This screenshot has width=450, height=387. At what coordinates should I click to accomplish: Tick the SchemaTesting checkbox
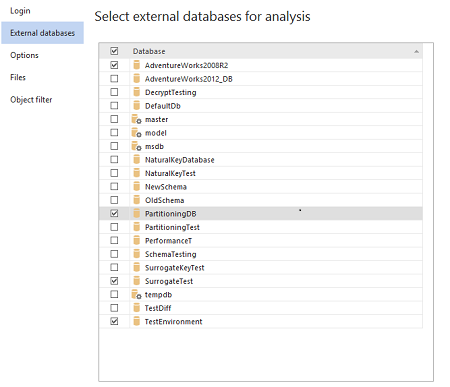[114, 254]
